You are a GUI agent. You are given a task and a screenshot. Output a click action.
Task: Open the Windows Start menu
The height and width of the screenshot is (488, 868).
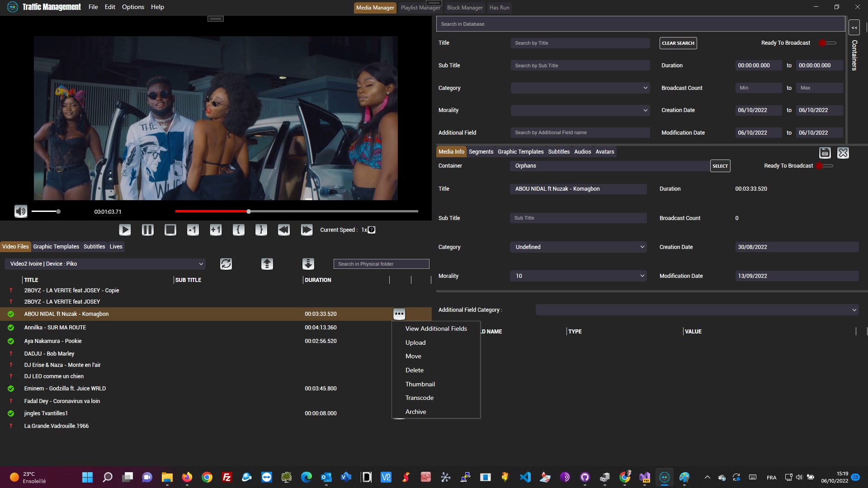click(x=88, y=477)
